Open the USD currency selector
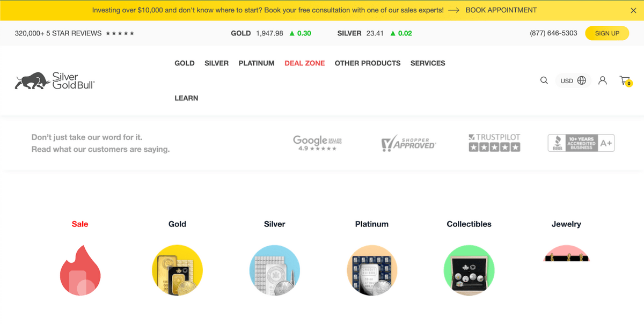 (x=573, y=80)
